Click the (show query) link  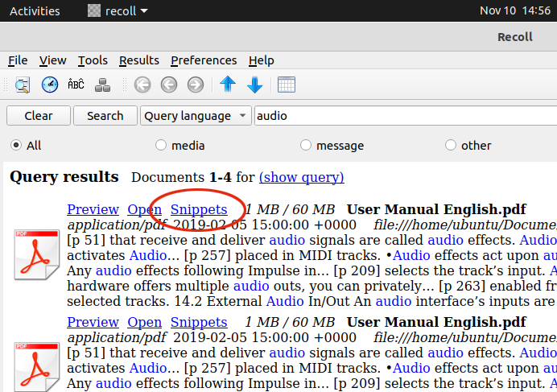click(302, 177)
